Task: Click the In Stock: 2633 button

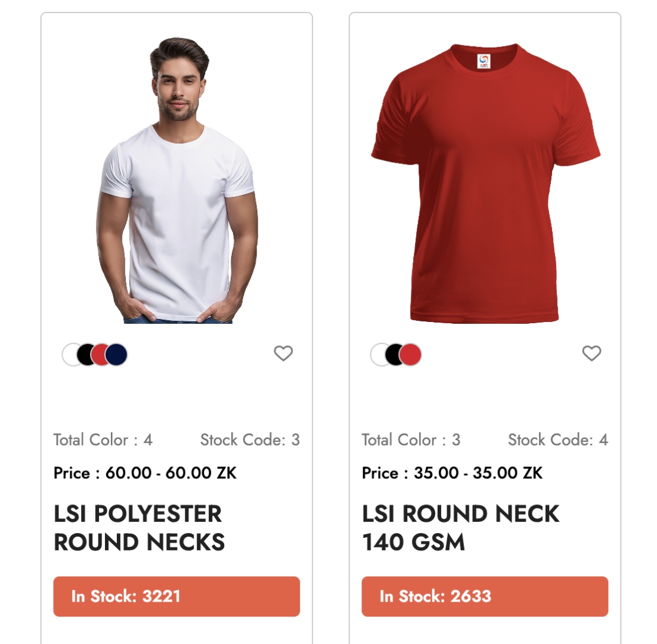Action: 484,595
